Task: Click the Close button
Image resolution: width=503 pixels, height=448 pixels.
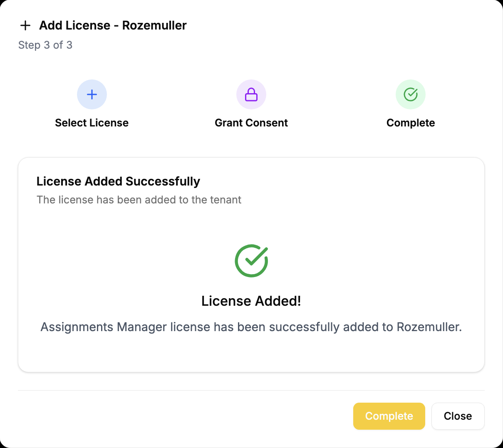Action: click(x=458, y=416)
